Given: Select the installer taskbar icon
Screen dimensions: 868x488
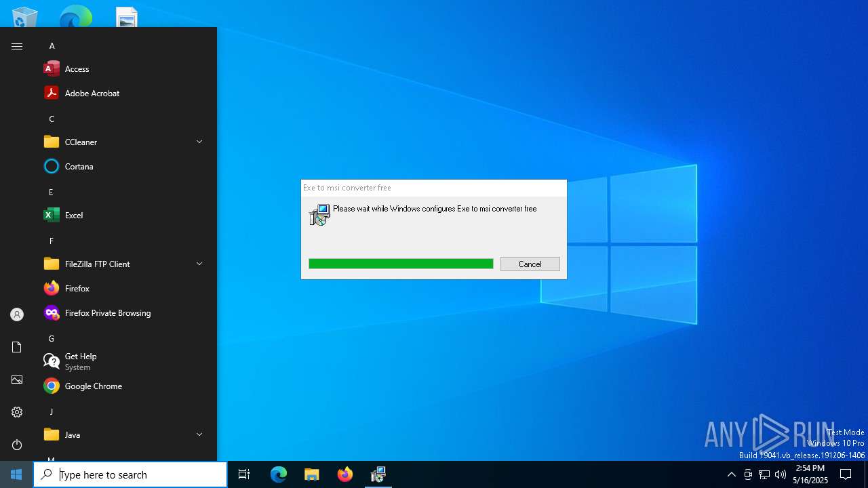Looking at the screenshot, I should pos(378,474).
